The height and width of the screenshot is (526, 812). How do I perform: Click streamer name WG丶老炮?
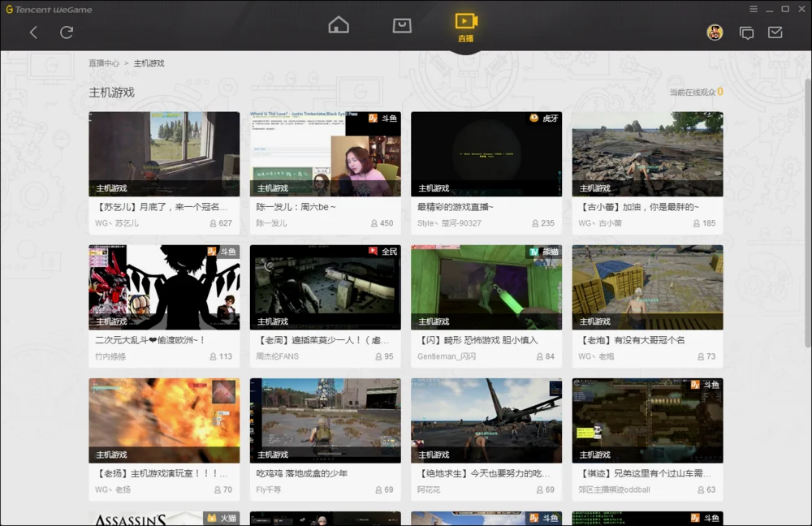click(x=596, y=356)
